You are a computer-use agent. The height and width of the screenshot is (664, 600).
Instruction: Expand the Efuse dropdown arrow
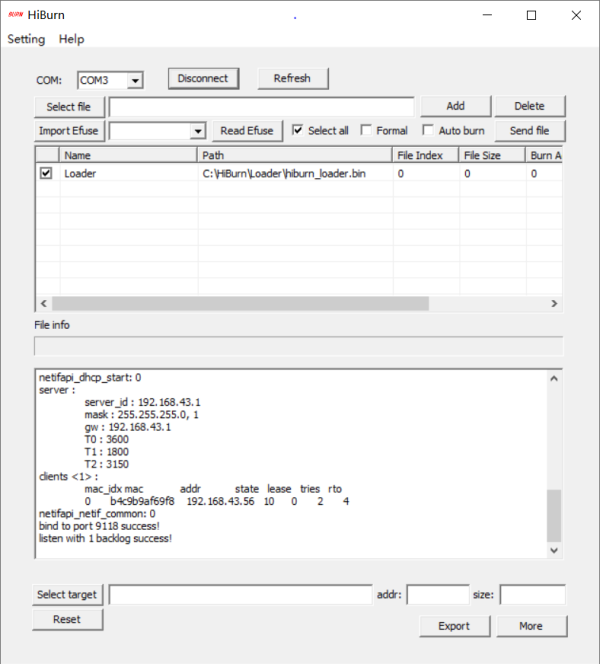coord(198,131)
